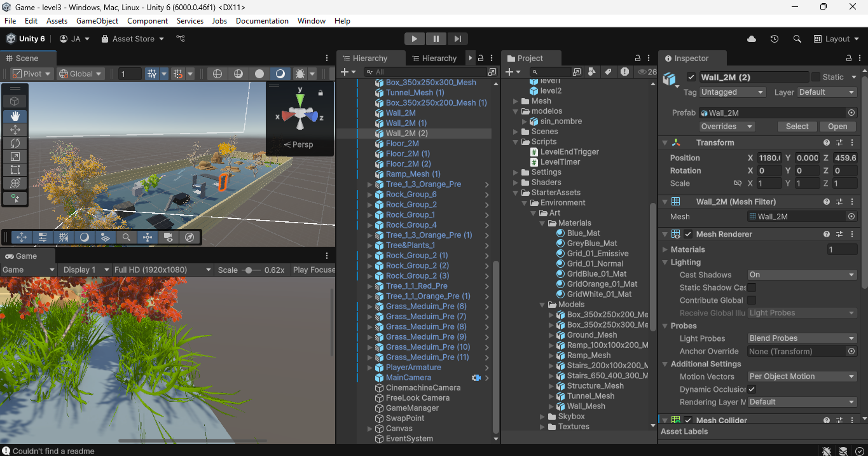The width and height of the screenshot is (868, 456).
Task: Click the undo history icon
Action: [774, 39]
